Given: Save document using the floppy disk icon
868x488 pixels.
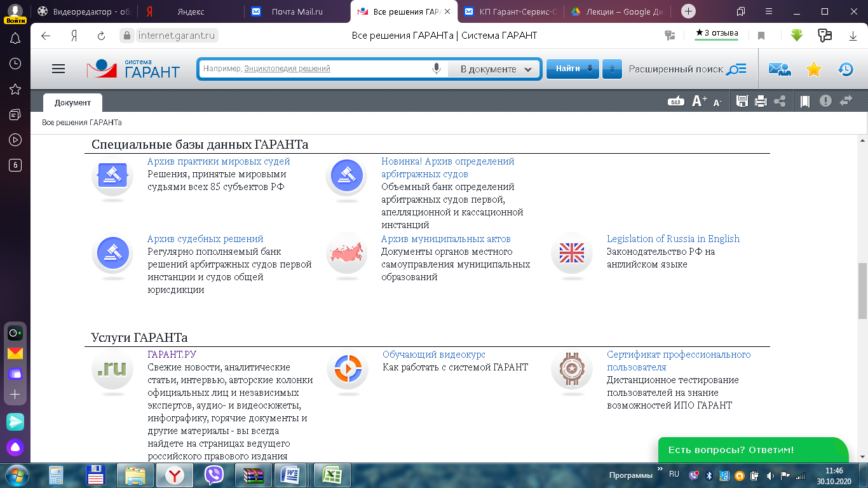Looking at the screenshot, I should pos(742,101).
